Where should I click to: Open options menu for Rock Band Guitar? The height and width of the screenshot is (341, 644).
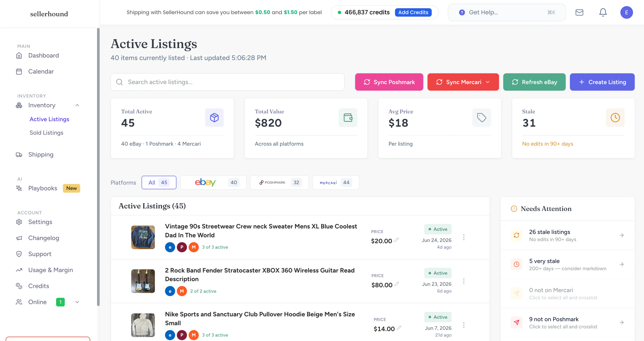click(x=464, y=281)
